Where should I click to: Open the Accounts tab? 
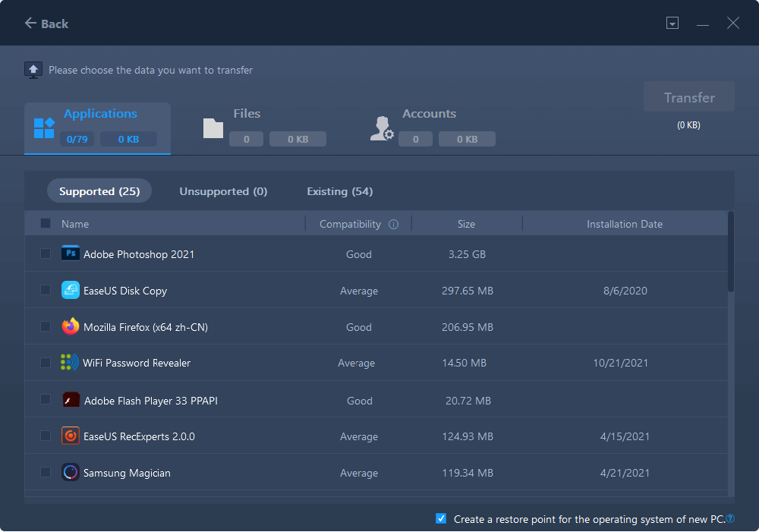429,114
